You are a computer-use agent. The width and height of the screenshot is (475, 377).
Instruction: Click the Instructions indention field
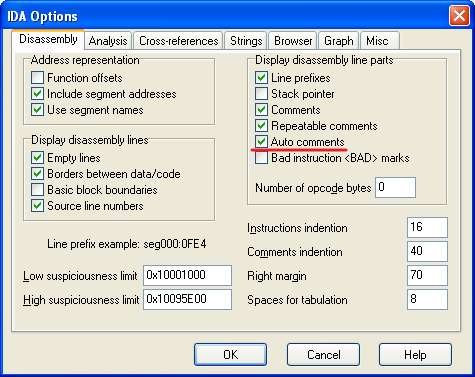(427, 227)
